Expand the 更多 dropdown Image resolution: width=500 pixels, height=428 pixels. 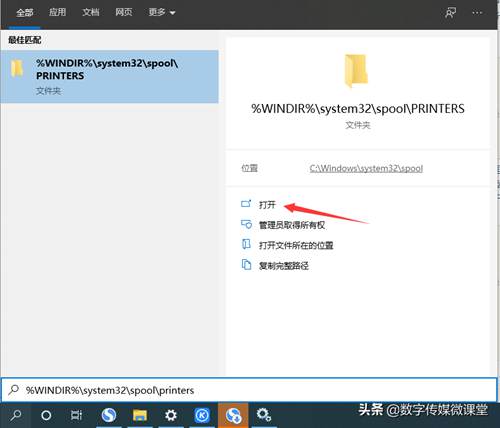pyautogui.click(x=162, y=13)
